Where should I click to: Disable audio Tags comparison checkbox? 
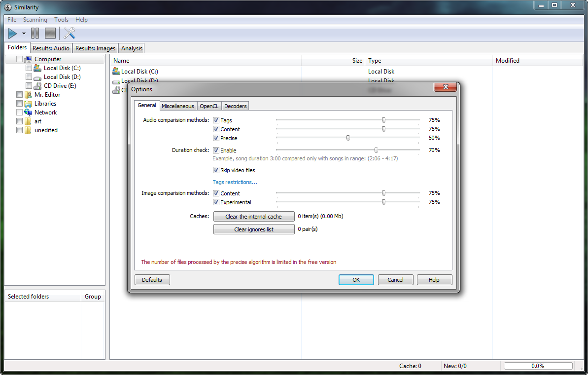(x=216, y=120)
